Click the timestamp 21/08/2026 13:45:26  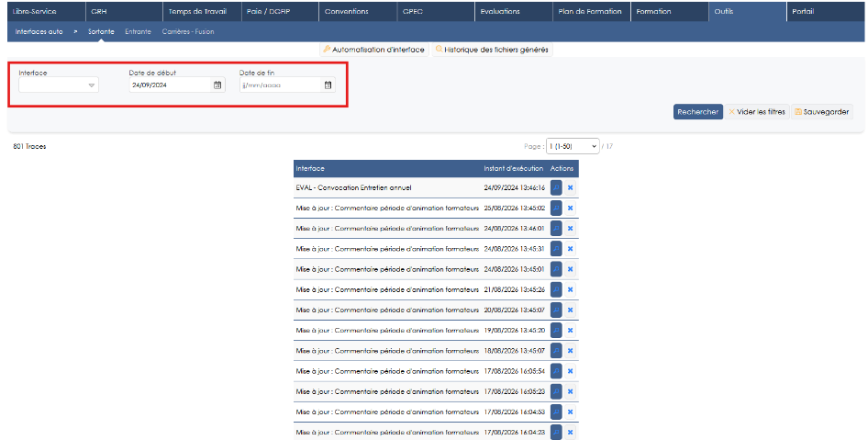click(514, 290)
